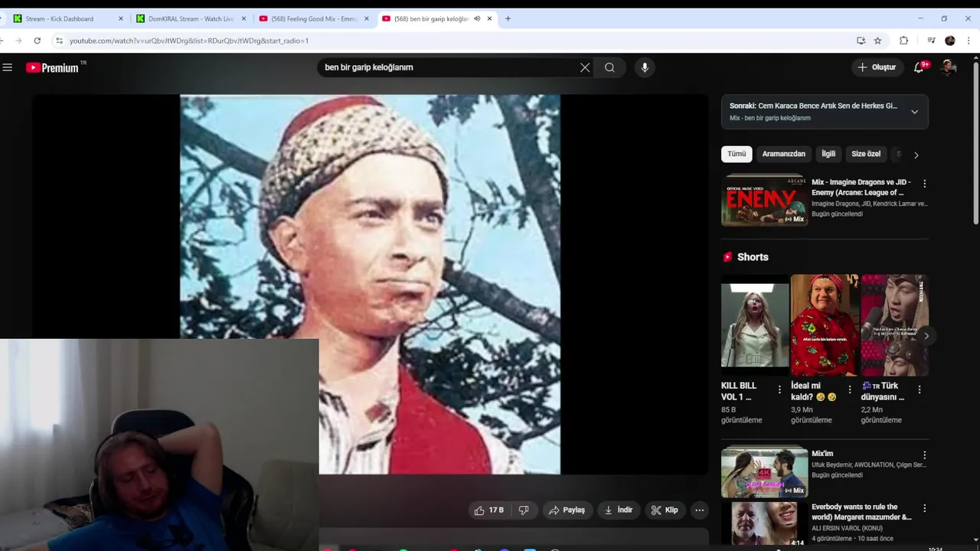Image resolution: width=980 pixels, height=551 pixels.
Task: Clear the search box with X
Action: click(x=585, y=67)
